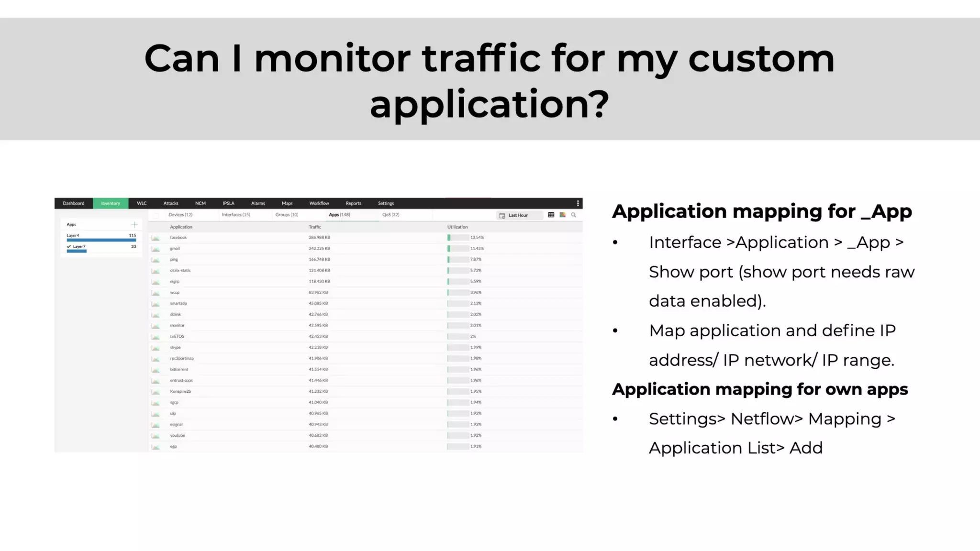Open the chart icon for rpc2portmap row
The height and width of the screenshot is (551, 980).
click(156, 359)
